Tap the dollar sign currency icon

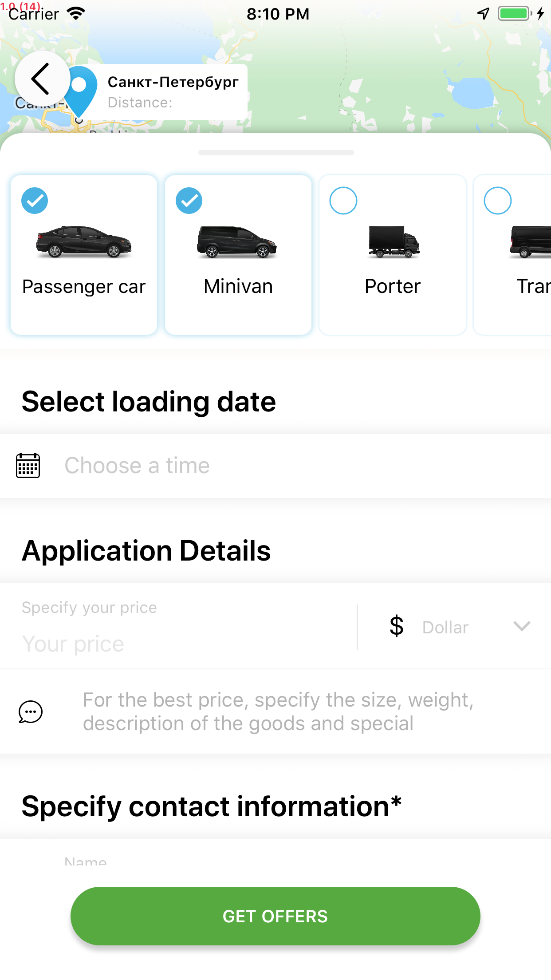pos(396,626)
